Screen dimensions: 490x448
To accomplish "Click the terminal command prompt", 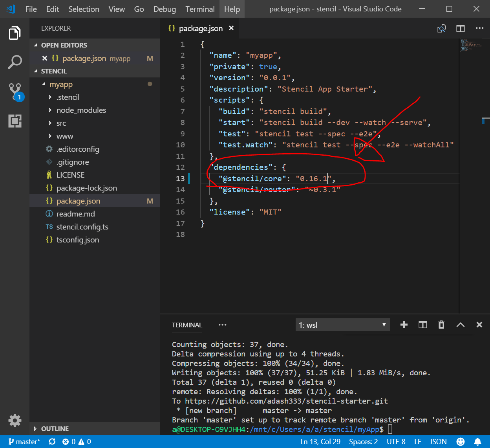I will [282, 430].
